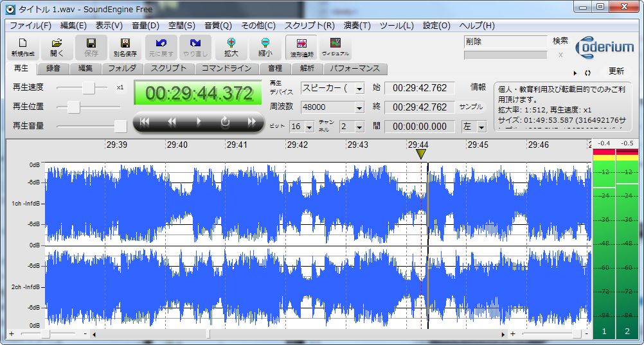Start playback with the play button
Screen dimensions: 644x345
click(199, 121)
